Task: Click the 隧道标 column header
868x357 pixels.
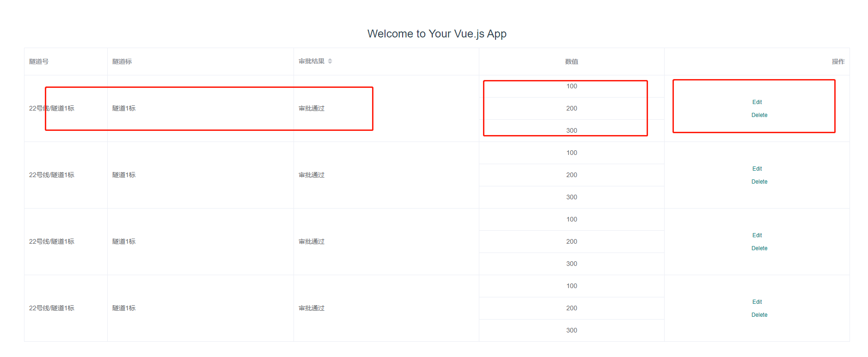Action: pos(121,61)
